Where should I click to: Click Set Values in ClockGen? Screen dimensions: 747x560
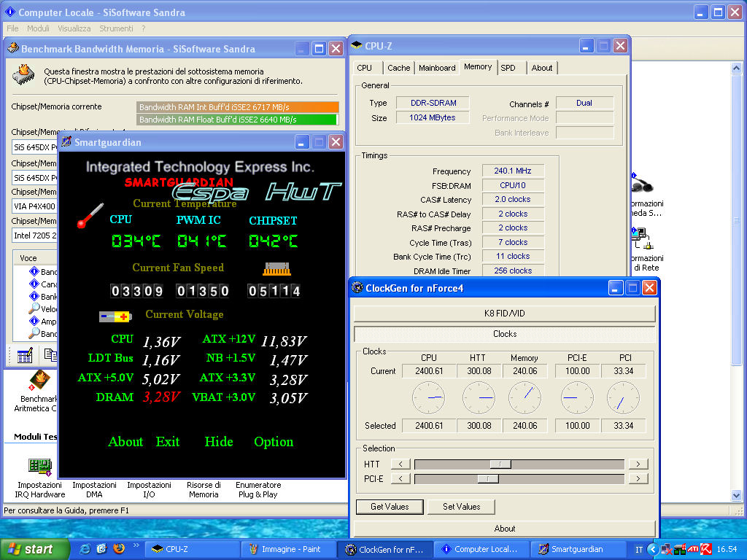[x=461, y=507]
